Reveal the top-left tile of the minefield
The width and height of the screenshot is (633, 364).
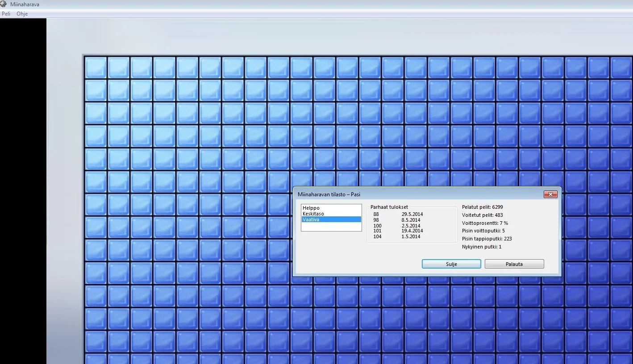96,67
